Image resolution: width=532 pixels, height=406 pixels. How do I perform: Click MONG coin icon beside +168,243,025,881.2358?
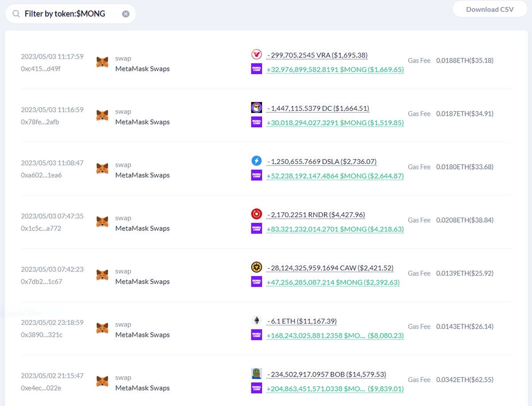[x=256, y=335]
